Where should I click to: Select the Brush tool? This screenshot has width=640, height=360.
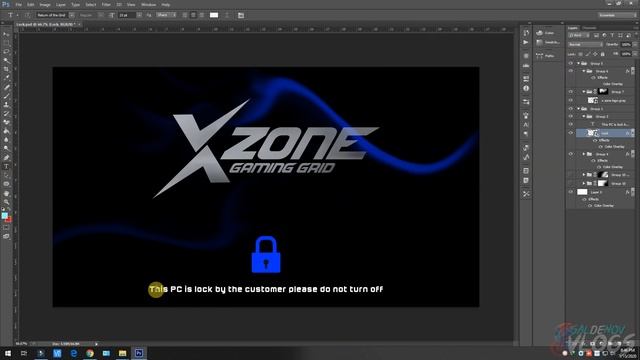tap(7, 96)
